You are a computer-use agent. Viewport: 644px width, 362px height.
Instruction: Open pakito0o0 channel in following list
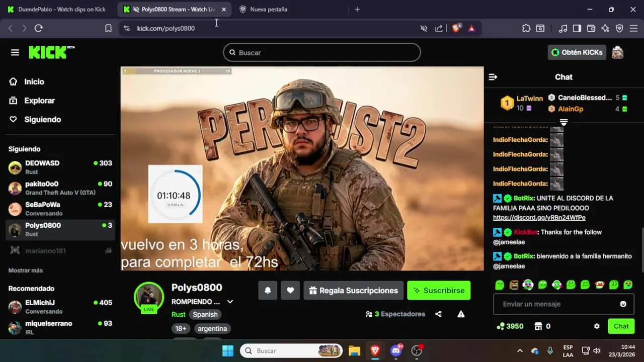click(60, 188)
